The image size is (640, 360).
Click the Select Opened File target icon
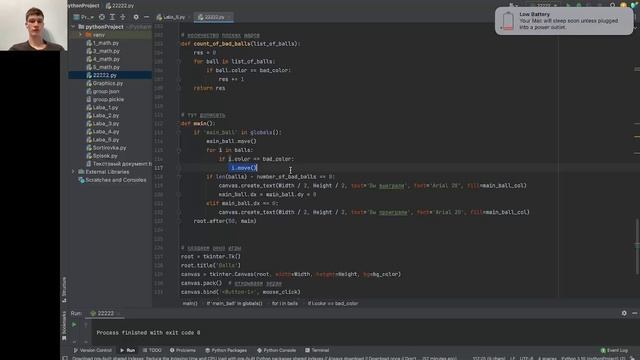(x=102, y=17)
